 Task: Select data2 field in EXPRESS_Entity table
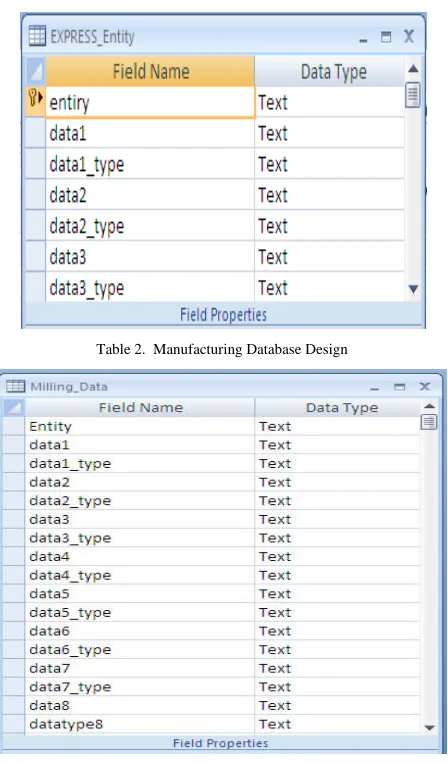point(150,194)
